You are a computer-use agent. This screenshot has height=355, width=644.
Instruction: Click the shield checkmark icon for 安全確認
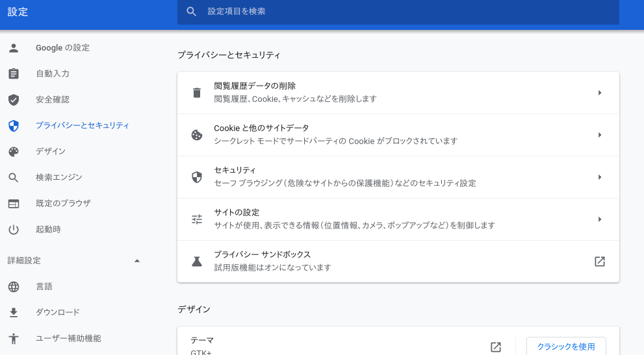coord(14,100)
